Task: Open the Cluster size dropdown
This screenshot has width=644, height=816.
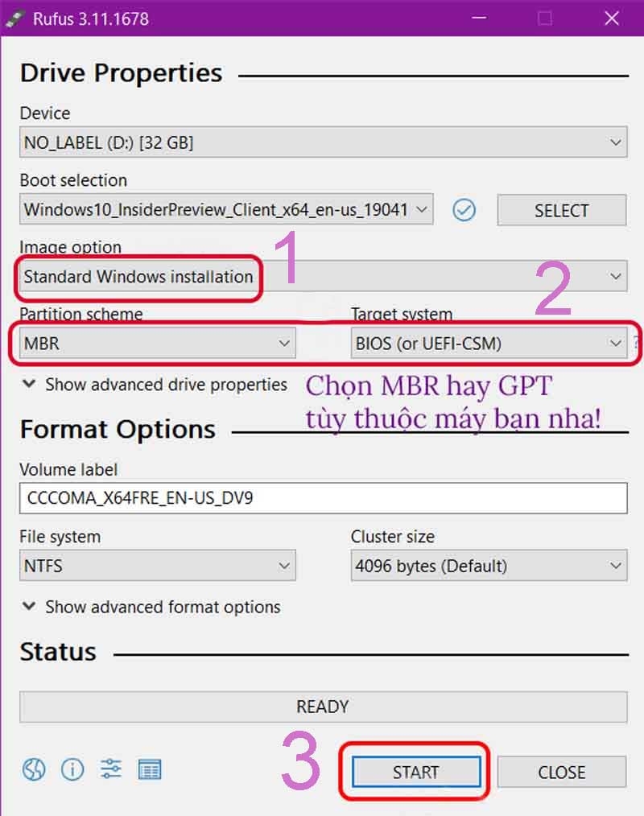Action: [x=489, y=566]
